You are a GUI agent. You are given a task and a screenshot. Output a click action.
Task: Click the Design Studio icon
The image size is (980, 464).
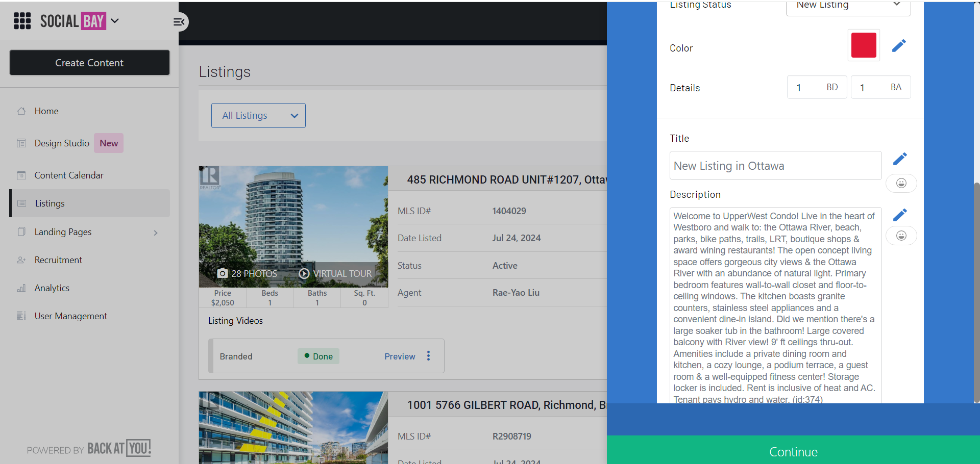(x=21, y=143)
